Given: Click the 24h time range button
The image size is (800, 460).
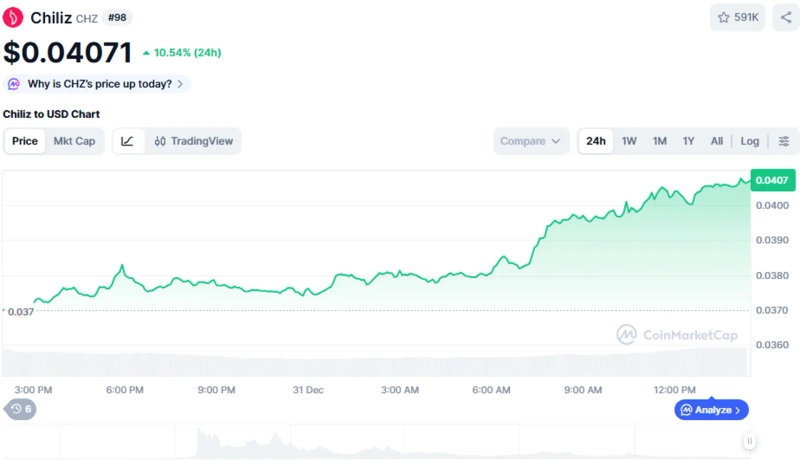Looking at the screenshot, I should click(596, 141).
